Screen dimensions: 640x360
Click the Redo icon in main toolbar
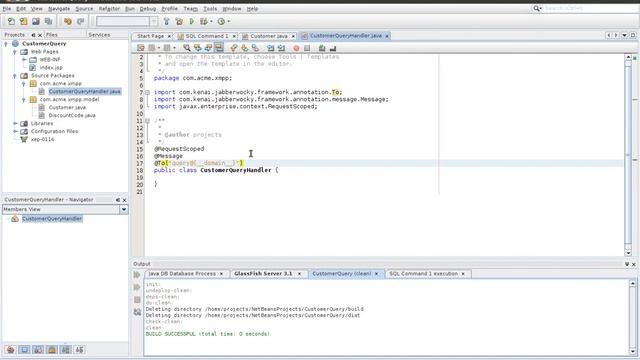click(80, 21)
